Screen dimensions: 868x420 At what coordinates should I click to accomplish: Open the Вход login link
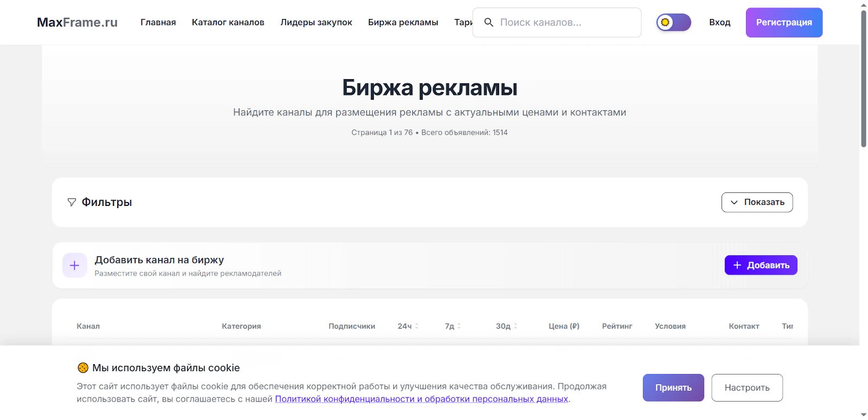point(719,22)
